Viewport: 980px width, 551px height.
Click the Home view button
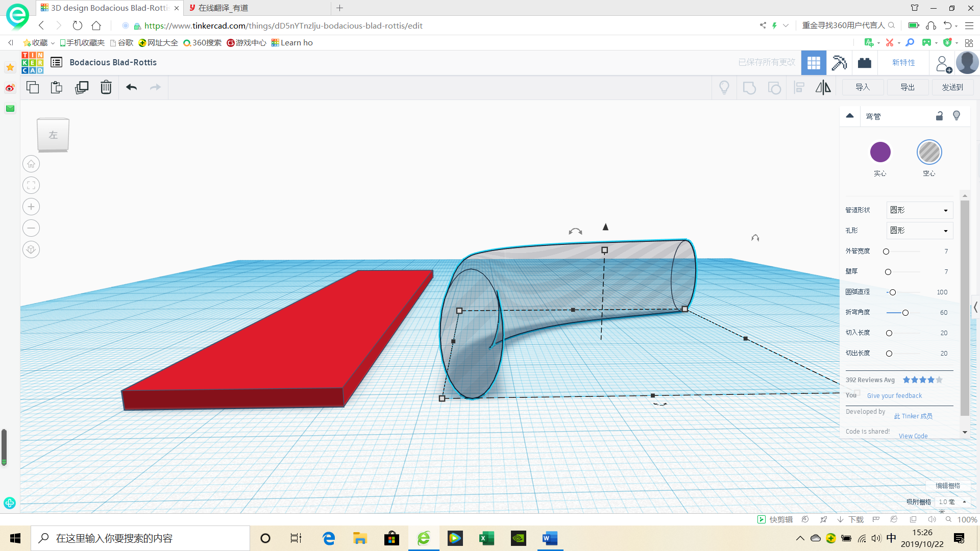point(31,164)
